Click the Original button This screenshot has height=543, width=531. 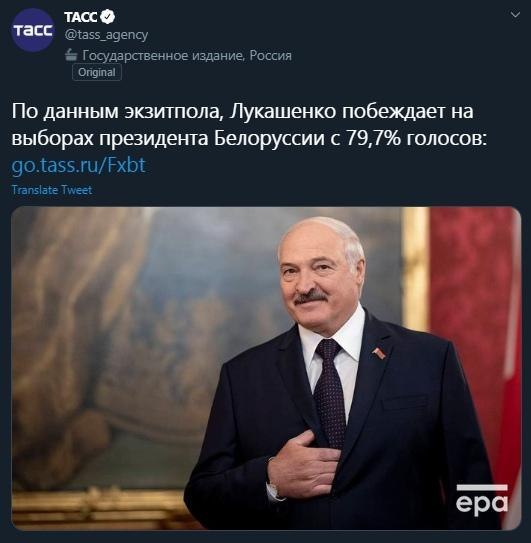(97, 72)
